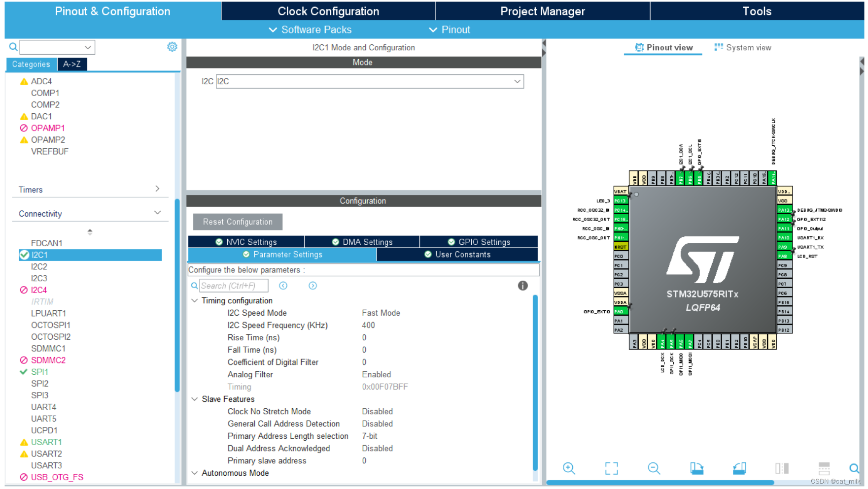Click the Pinout view chip icon
This screenshot has width=868, height=489.
coord(639,47)
